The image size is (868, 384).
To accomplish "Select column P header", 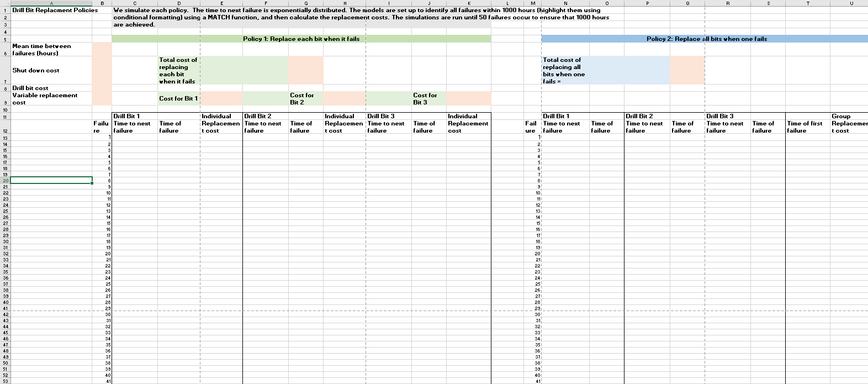I will coord(647,3).
